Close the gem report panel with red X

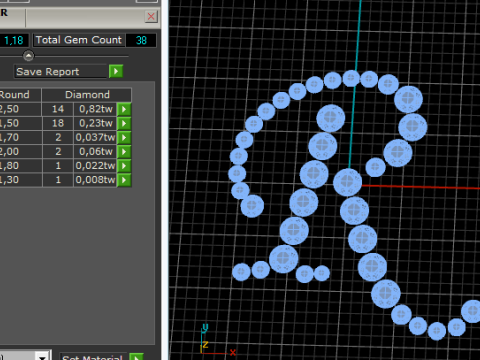(151, 16)
